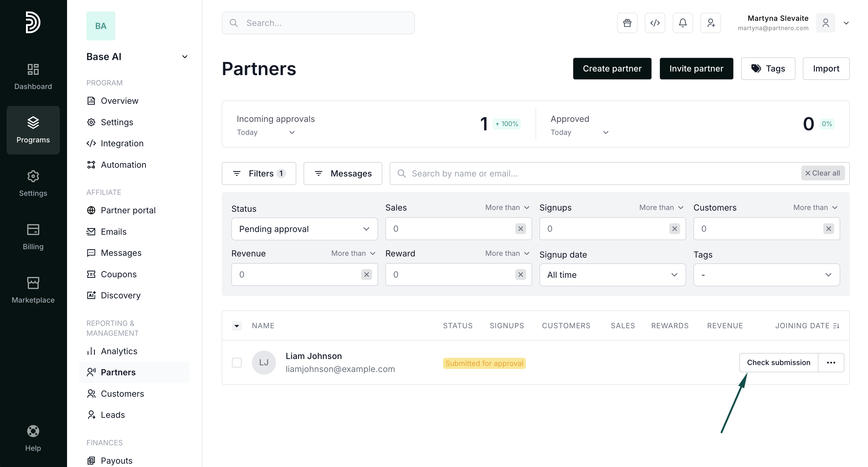Click the add user icon in header
Image resolution: width=868 pixels, height=467 pixels.
[711, 23]
